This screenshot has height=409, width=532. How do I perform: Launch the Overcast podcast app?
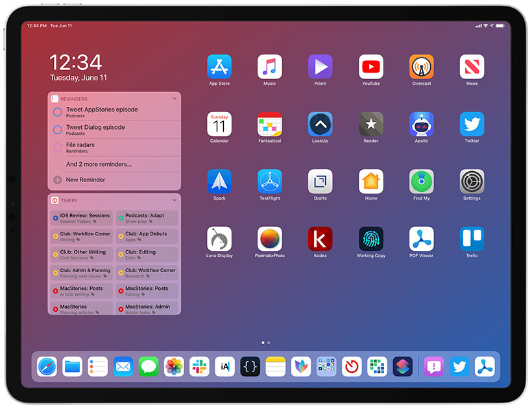(x=422, y=66)
